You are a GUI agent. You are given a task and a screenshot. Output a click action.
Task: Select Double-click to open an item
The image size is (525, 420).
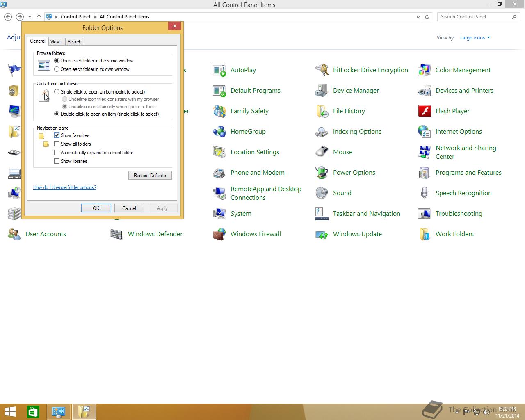57,114
